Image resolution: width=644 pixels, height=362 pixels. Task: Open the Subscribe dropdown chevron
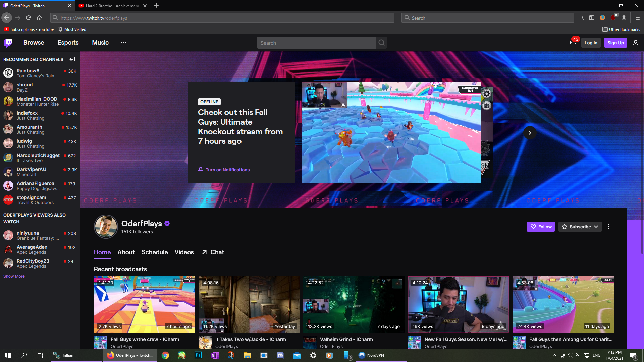tap(596, 227)
